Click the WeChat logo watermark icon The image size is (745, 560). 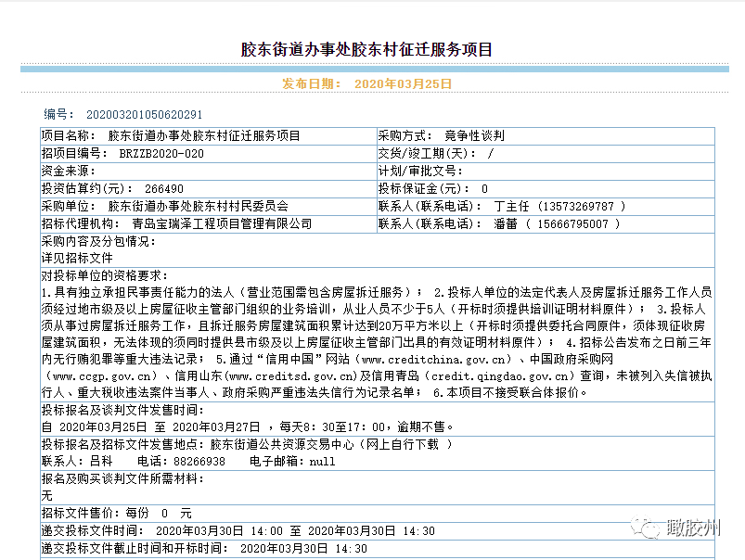[648, 528]
